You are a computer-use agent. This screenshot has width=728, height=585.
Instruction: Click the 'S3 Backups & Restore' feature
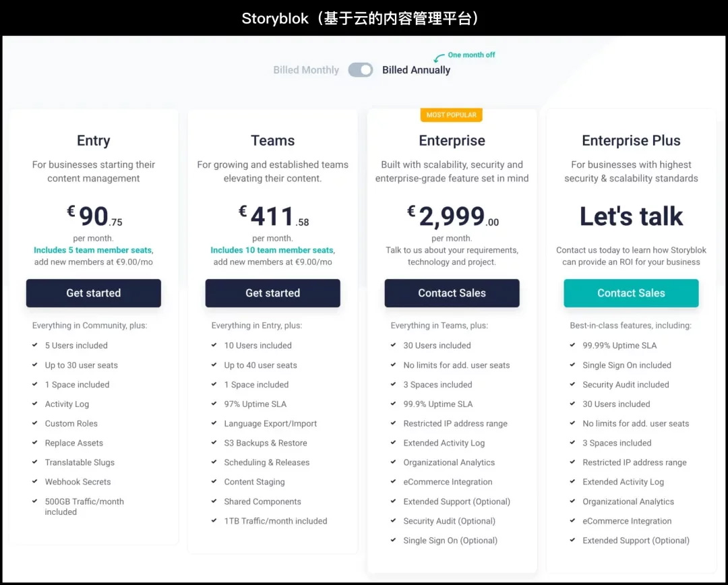pos(265,443)
